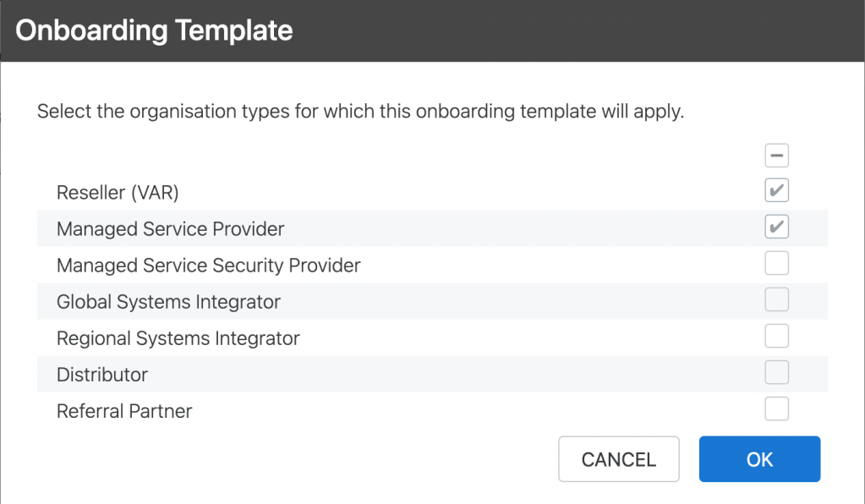Select the Distributor checkbox
This screenshot has width=865, height=504.
776,373
